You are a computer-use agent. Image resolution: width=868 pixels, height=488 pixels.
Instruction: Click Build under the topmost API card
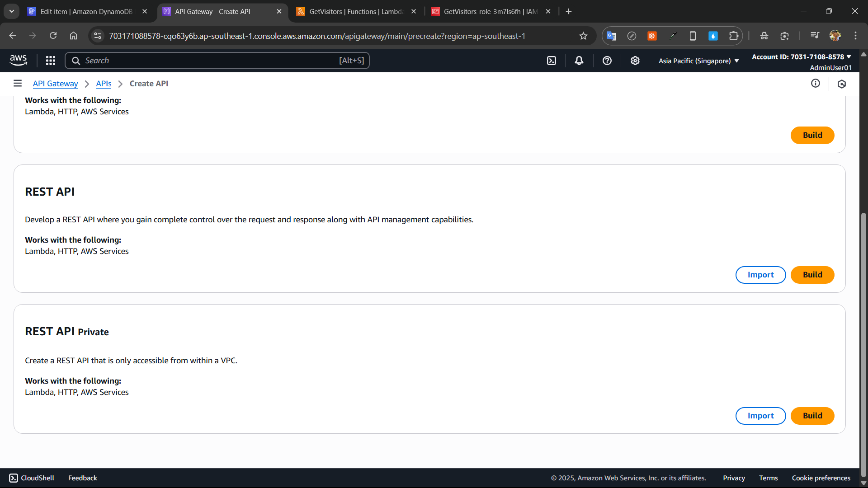812,135
